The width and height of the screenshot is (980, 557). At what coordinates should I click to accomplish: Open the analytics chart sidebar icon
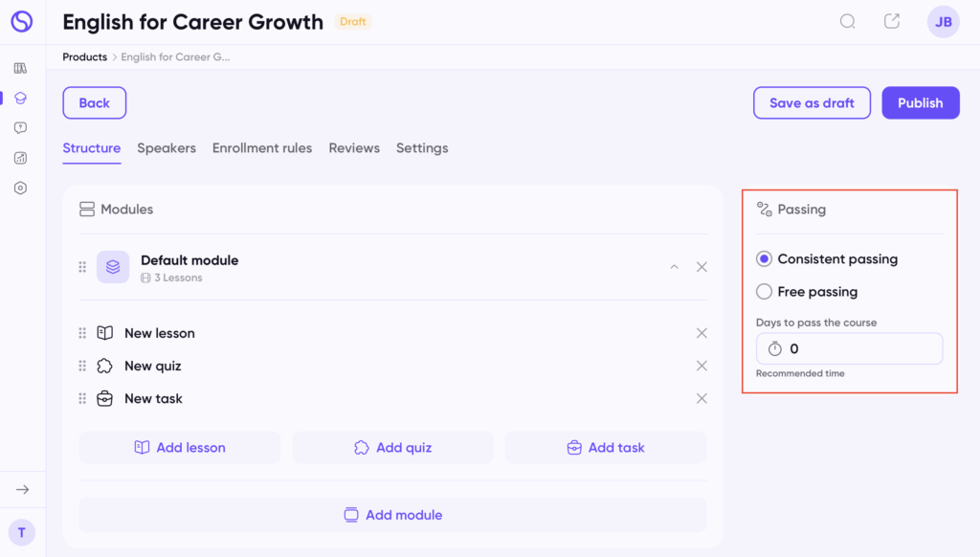21,158
